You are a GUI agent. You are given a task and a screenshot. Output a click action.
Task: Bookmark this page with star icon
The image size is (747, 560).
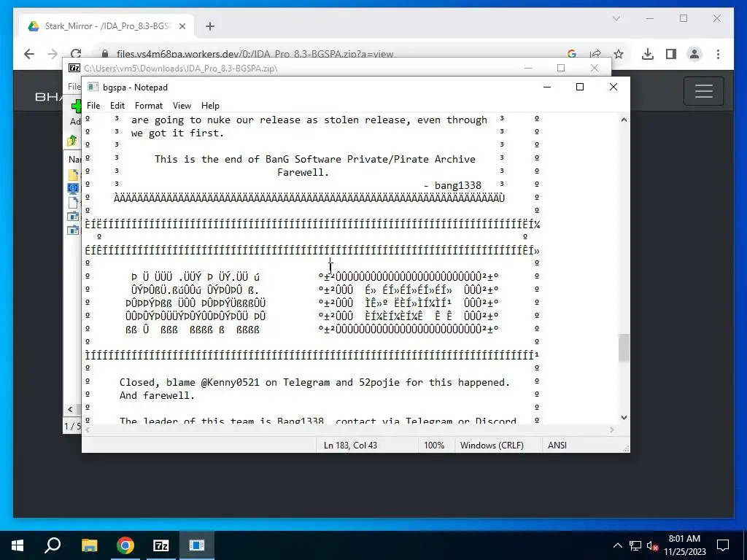click(x=619, y=54)
